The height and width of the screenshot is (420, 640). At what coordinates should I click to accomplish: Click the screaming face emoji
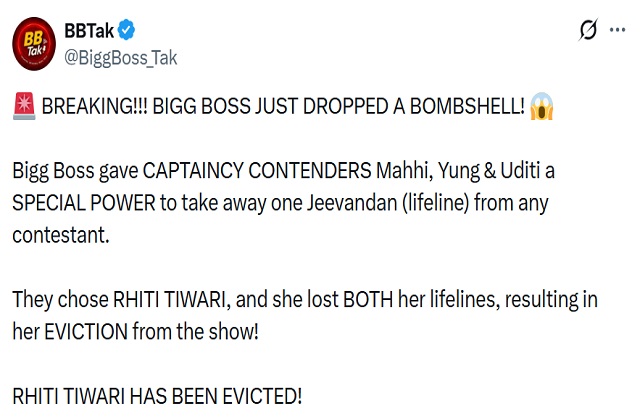coord(541,106)
